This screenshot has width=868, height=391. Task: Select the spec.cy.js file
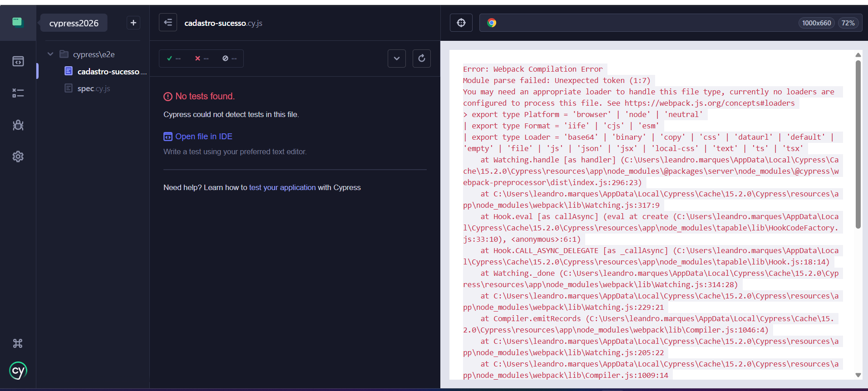[94, 88]
